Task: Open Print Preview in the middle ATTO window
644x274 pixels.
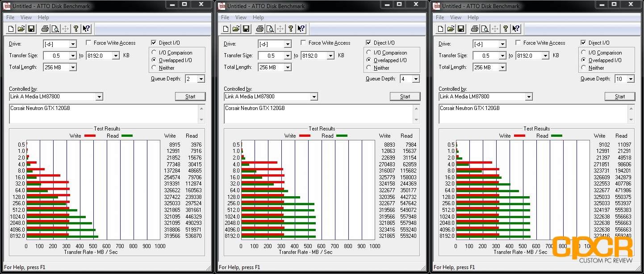Action: (x=270, y=29)
